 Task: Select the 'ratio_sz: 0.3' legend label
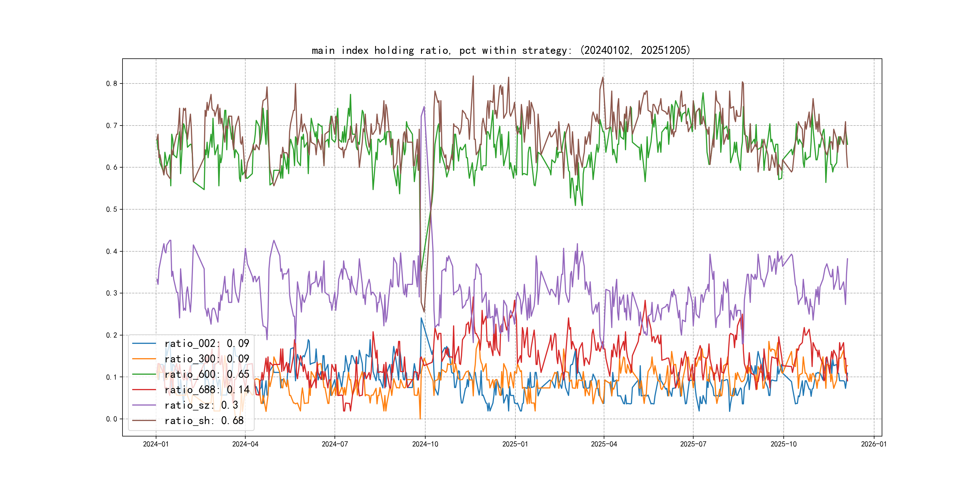click(x=201, y=405)
